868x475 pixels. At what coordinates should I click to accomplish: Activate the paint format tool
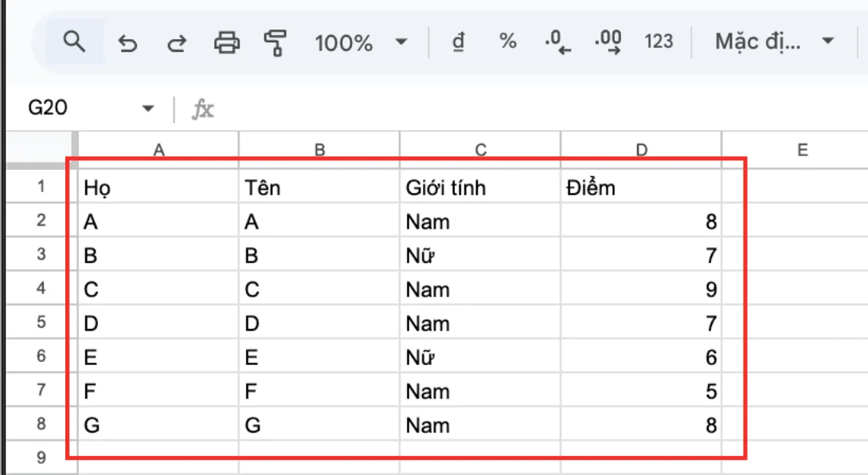[275, 43]
